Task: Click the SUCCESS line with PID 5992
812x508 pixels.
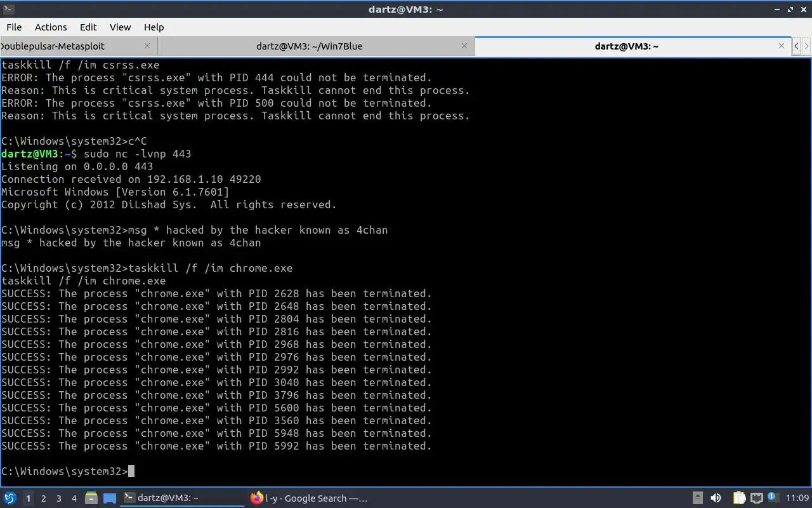Action: pos(216,446)
